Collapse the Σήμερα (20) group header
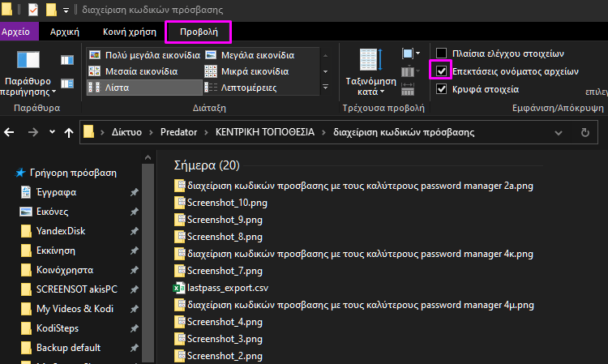The image size is (608, 364). click(207, 165)
